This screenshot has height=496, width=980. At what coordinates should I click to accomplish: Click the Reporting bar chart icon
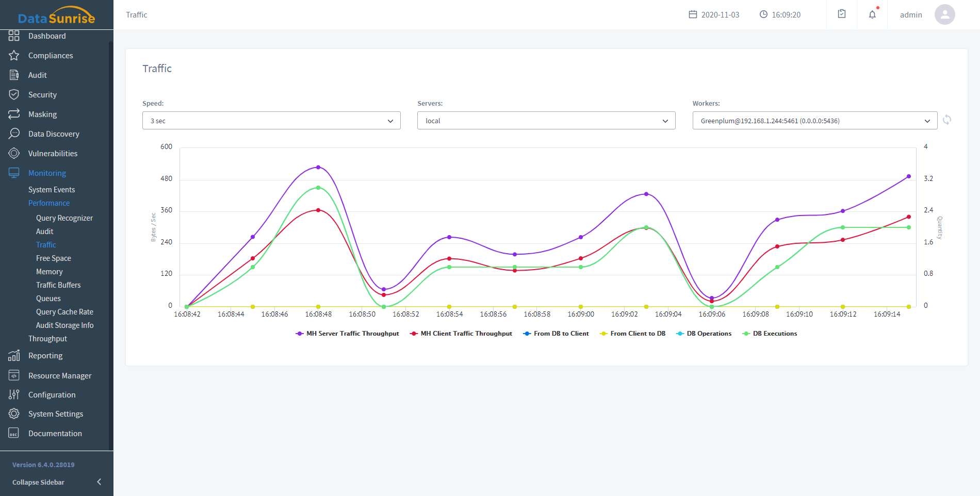14,356
